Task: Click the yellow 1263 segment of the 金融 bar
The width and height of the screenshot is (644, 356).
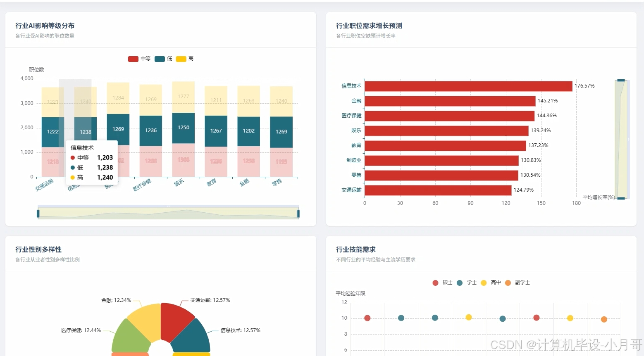Action: coord(249,101)
